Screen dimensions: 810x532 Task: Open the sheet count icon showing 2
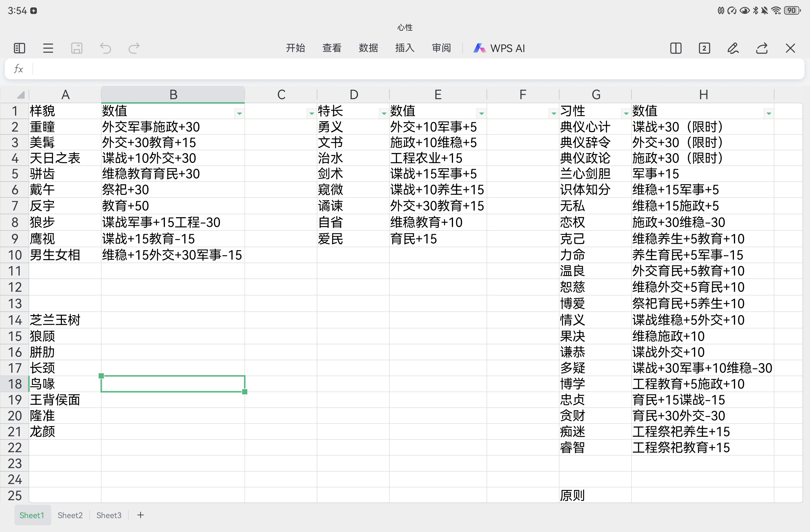point(704,48)
